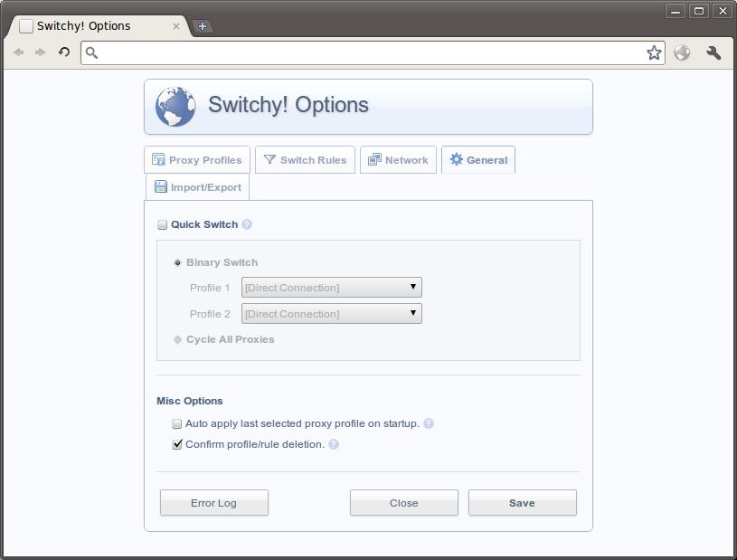Open the Profile 1 dropdown
This screenshot has width=737, height=560.
331,288
